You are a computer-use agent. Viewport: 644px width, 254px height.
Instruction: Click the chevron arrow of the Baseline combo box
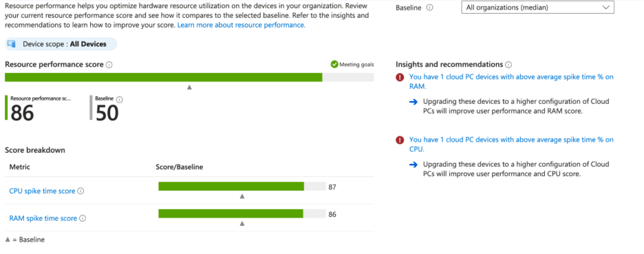pyautogui.click(x=605, y=8)
